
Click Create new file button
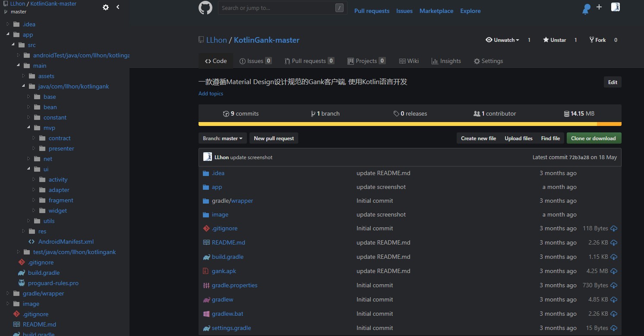point(478,138)
